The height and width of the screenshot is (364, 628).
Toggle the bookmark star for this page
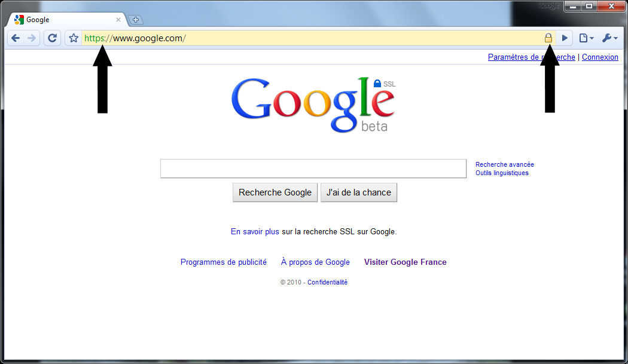click(73, 38)
